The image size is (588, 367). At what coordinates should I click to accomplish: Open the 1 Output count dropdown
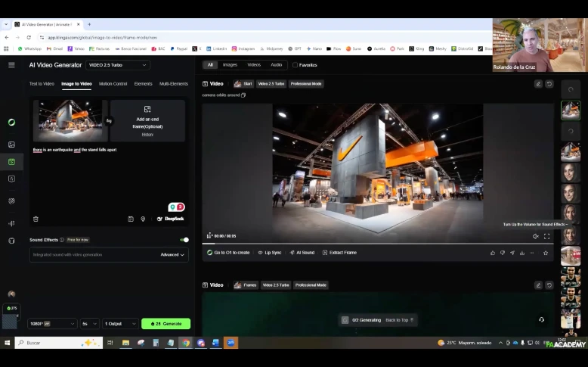121,324
